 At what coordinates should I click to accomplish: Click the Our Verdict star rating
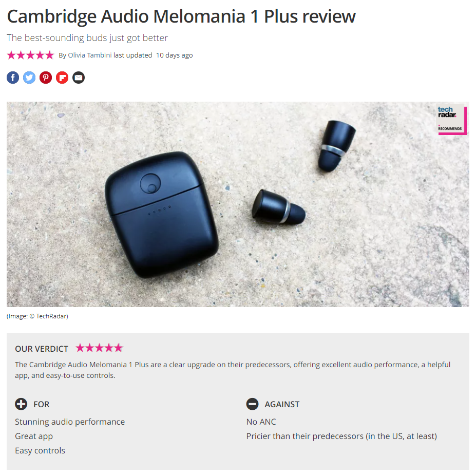(99, 348)
